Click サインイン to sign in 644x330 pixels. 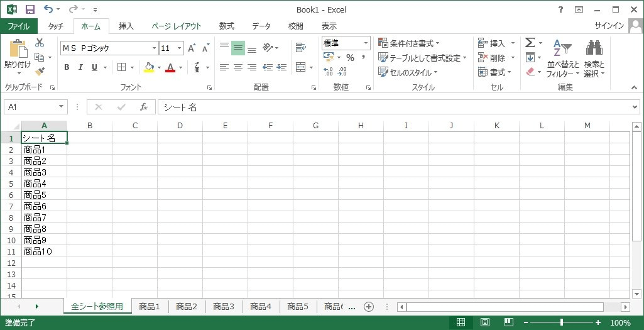(609, 26)
